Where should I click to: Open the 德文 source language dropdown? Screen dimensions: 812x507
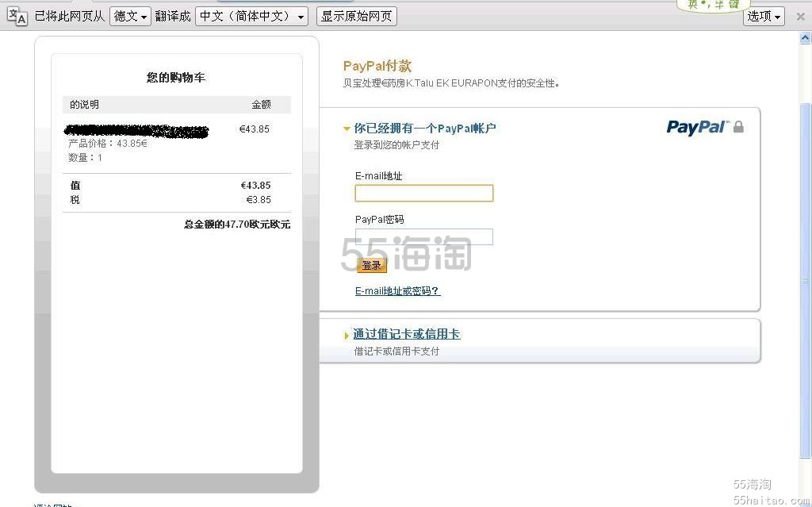point(129,15)
